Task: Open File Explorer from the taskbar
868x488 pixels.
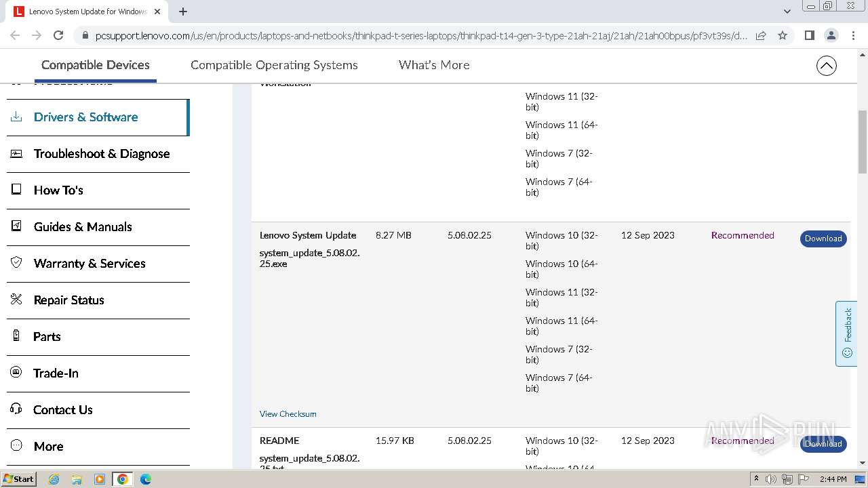Action: [77, 479]
